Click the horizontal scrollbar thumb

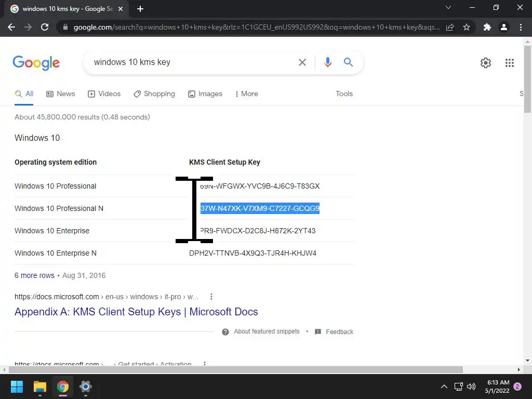pos(235,369)
